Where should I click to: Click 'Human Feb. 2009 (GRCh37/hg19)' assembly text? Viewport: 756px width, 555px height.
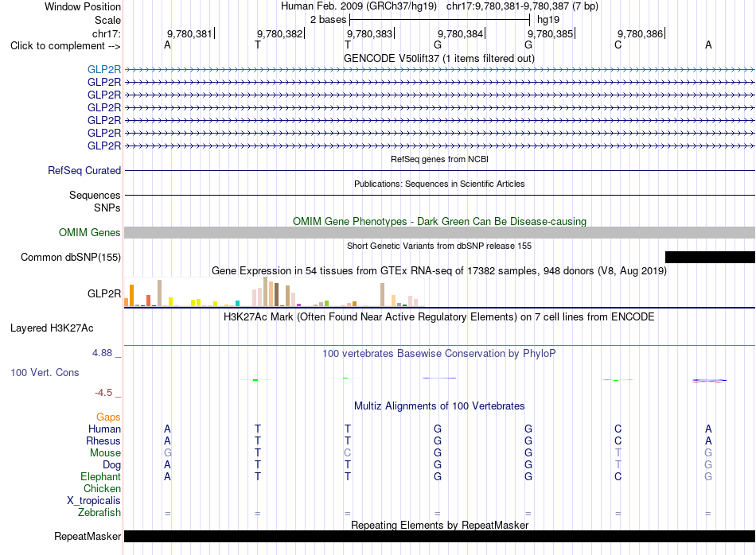(x=359, y=6)
